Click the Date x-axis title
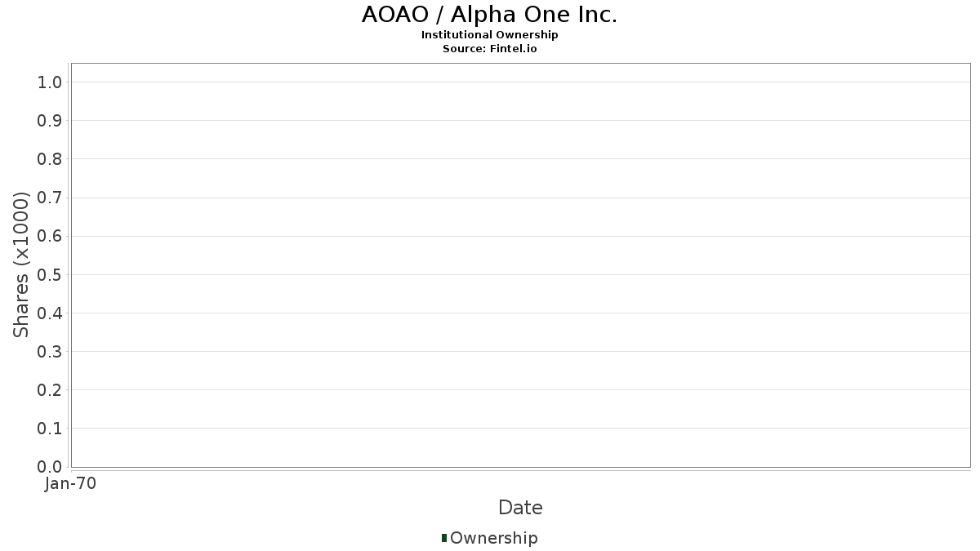The height and width of the screenshot is (551, 980). pyautogui.click(x=520, y=508)
